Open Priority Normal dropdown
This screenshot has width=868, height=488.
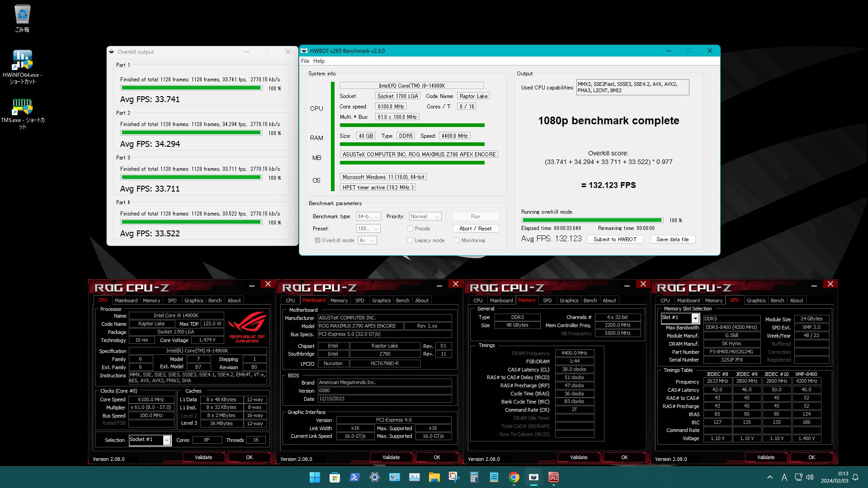(425, 216)
